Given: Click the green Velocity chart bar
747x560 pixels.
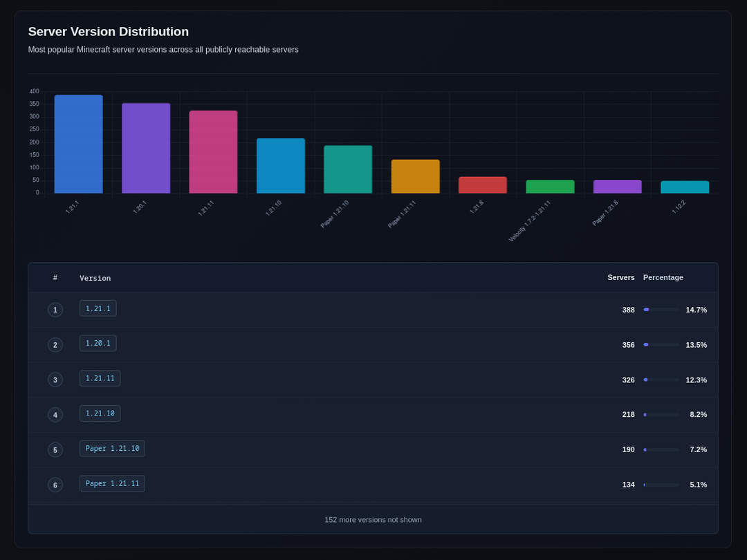Looking at the screenshot, I should (550, 187).
